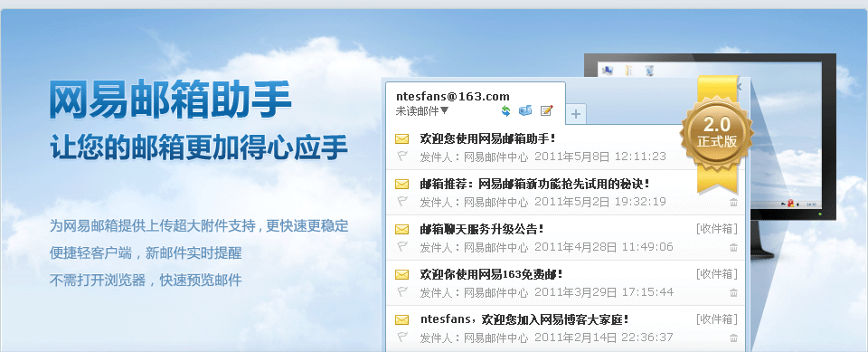The height and width of the screenshot is (352, 868).
Task: Open the mail 邮箱聊天服务升级公告！
Action: click(x=482, y=229)
